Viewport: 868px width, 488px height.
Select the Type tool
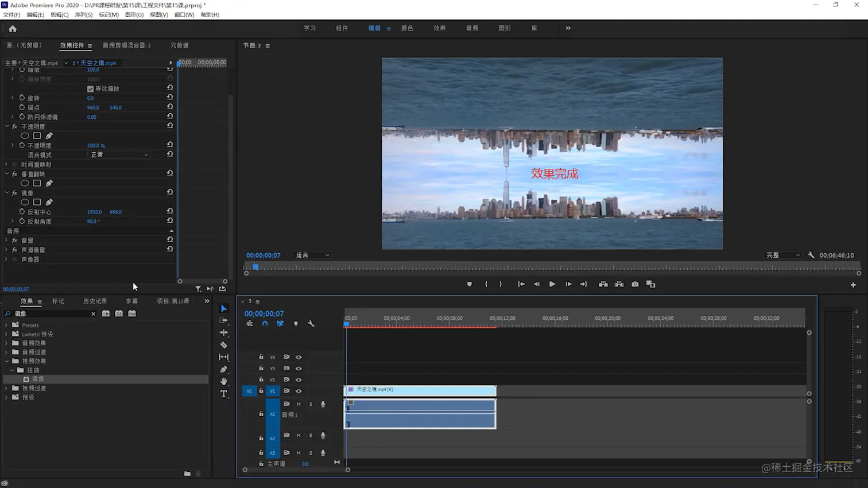(x=224, y=394)
